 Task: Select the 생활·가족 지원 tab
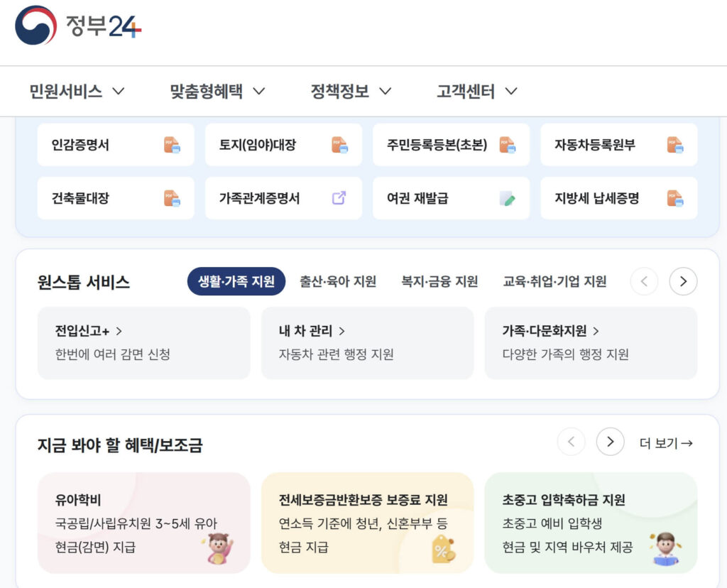236,281
